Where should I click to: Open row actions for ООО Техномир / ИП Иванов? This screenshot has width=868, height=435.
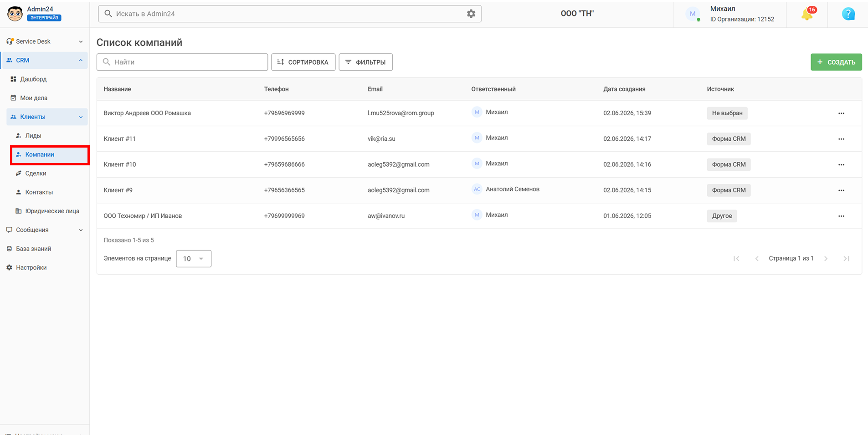[x=841, y=216]
